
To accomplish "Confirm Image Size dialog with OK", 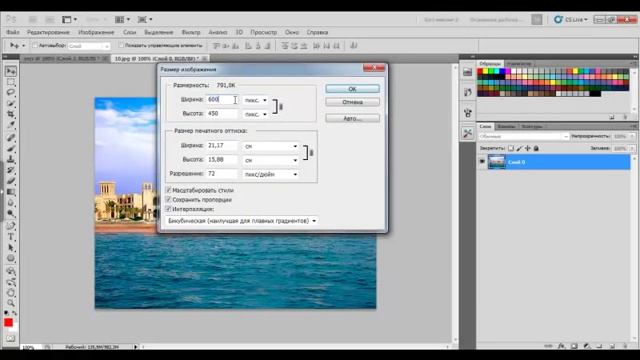I will pos(352,89).
